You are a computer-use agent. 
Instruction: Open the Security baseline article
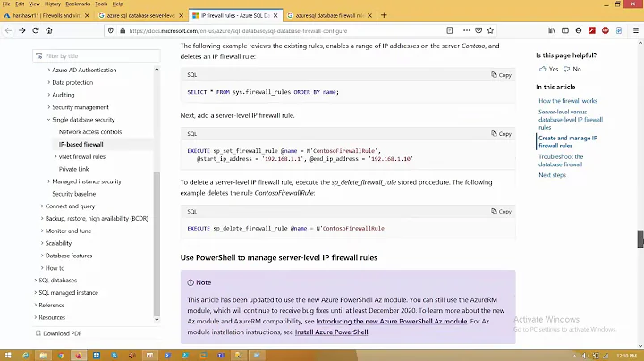point(74,194)
